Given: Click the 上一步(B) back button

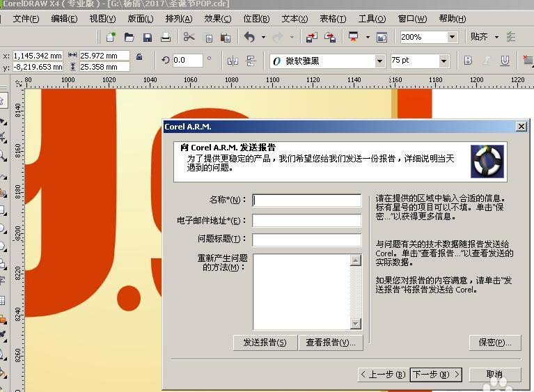Looking at the screenshot, I should [383, 375].
